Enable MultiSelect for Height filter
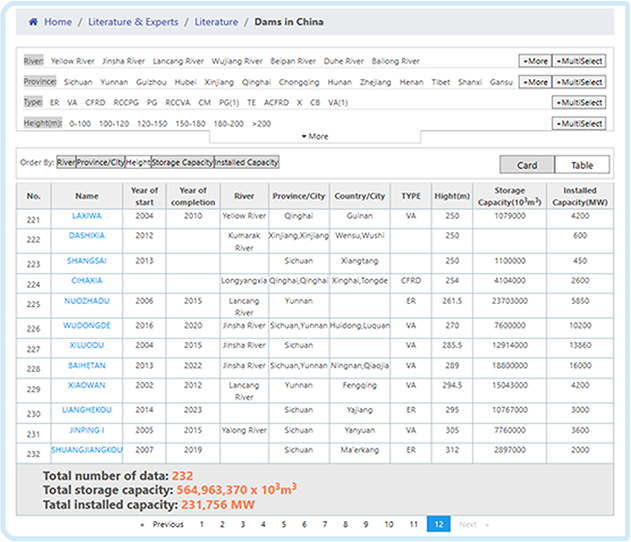Viewport: 631px width, 542px height. click(578, 124)
